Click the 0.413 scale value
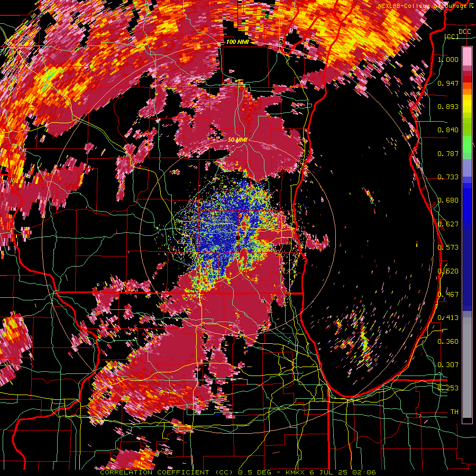476x476 pixels. click(448, 318)
